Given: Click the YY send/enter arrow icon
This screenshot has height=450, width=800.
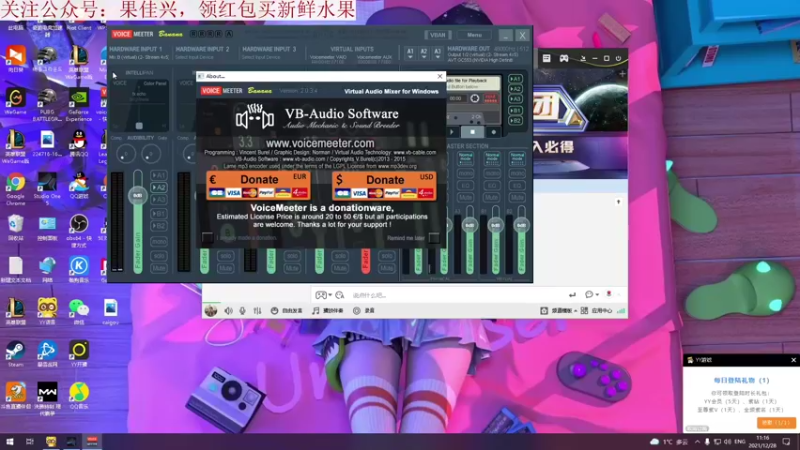Looking at the screenshot, I should tap(572, 295).
